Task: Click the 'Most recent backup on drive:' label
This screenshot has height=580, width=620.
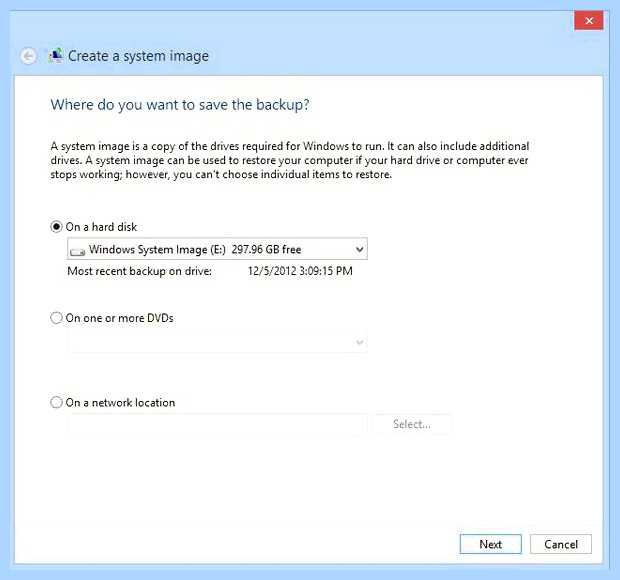Action: click(x=140, y=271)
